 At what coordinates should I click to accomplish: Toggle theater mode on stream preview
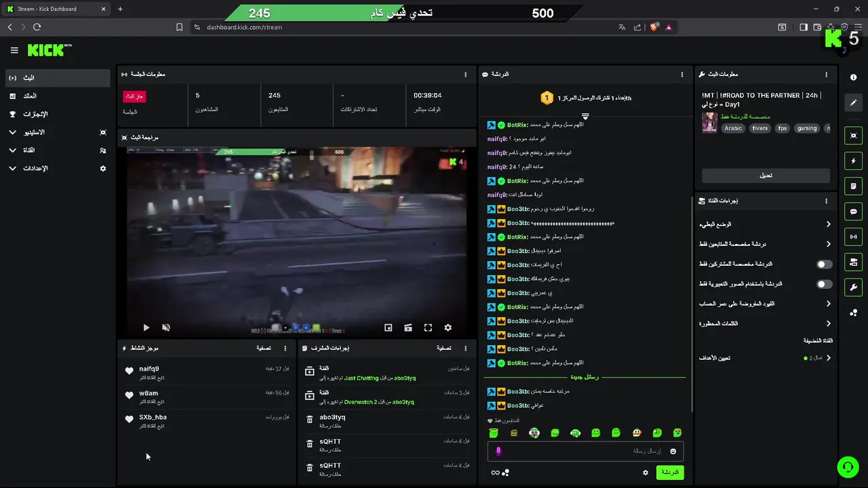408,327
